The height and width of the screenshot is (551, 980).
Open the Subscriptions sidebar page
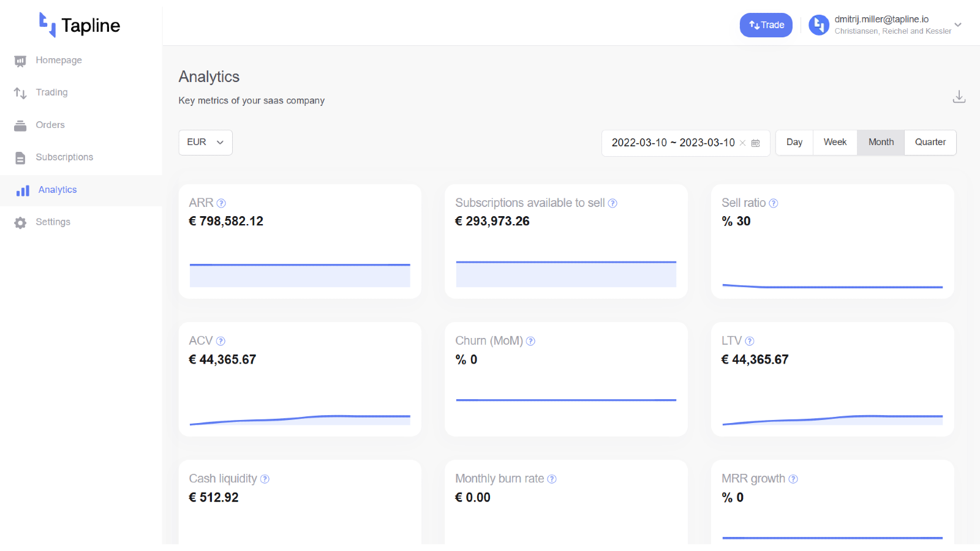[64, 157]
